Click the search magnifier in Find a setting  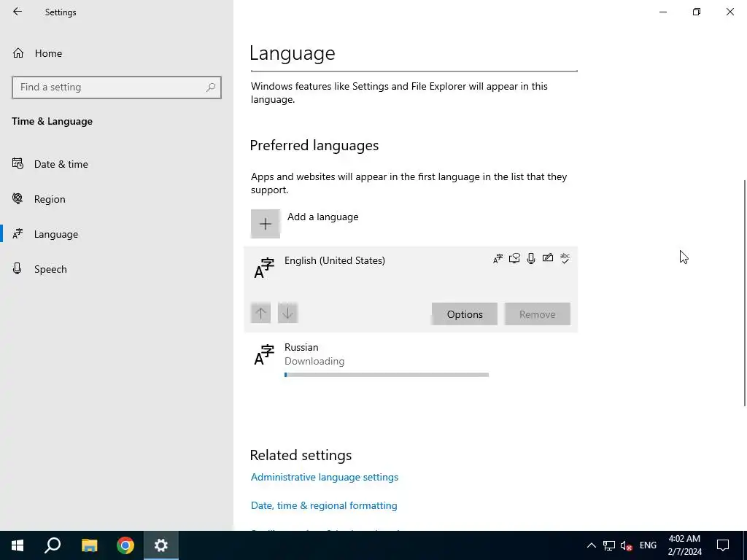(x=211, y=87)
